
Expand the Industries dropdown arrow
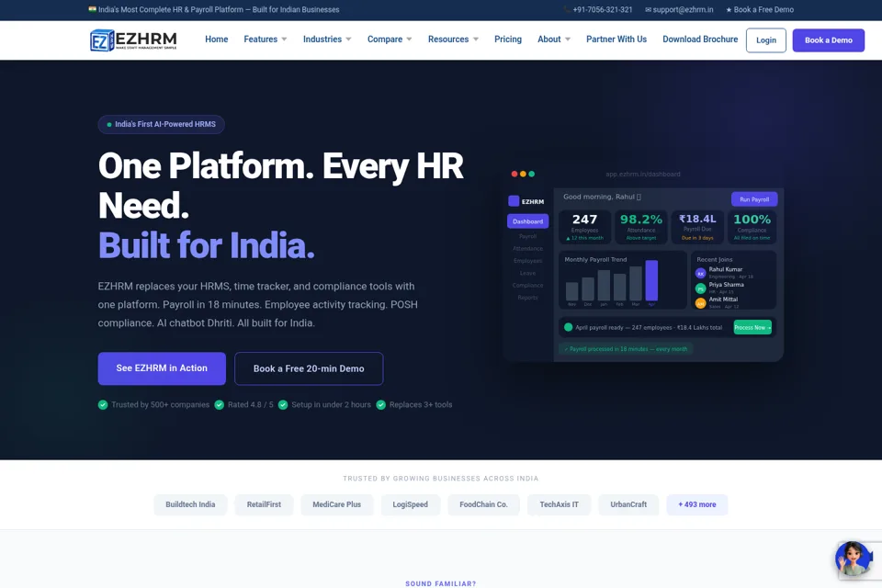tap(348, 40)
